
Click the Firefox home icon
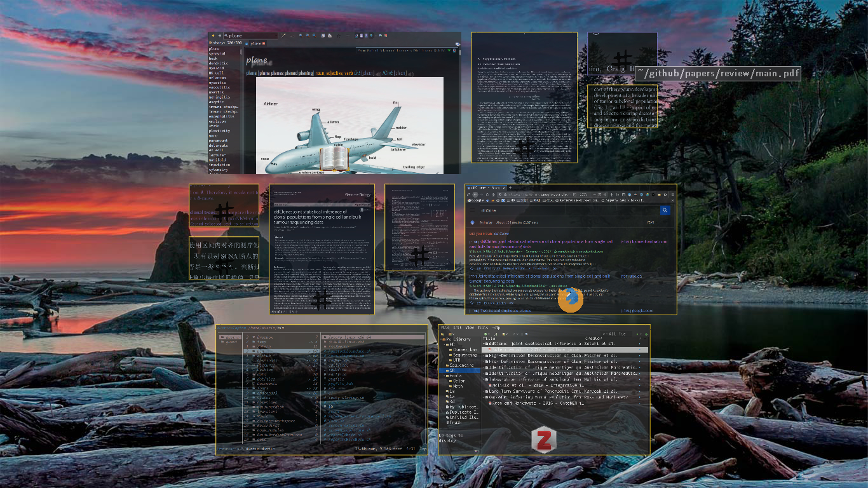point(493,194)
